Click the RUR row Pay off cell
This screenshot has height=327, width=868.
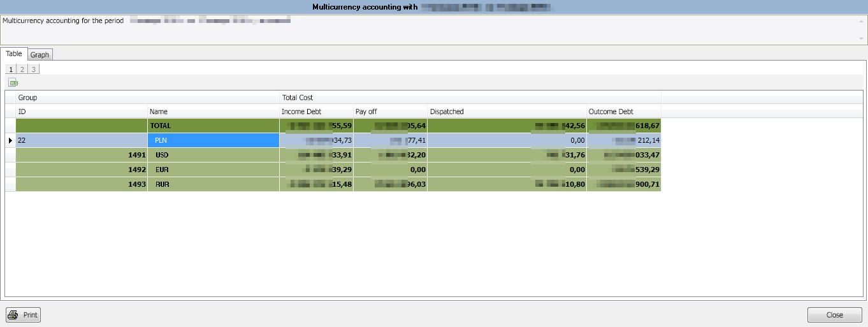[390, 184]
